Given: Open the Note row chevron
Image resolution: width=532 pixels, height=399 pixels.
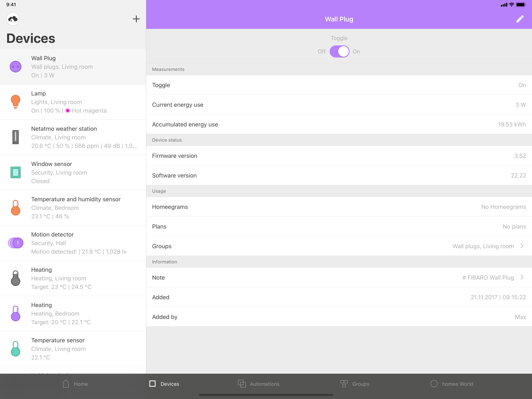Looking at the screenshot, I should (522, 277).
